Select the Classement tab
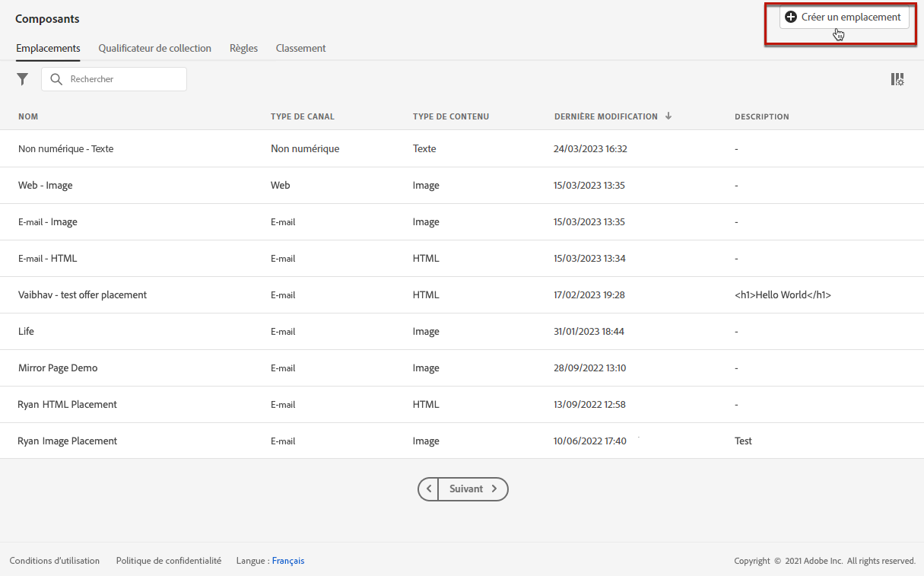Screen dimensions: 924x576 click(300, 49)
